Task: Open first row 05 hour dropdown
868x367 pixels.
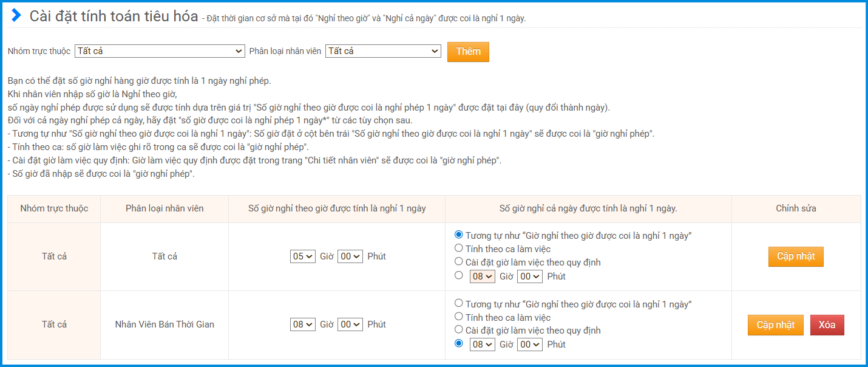Action: 302,256
